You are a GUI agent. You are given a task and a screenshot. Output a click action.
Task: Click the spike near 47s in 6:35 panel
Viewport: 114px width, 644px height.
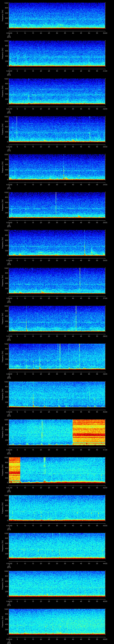[x=85, y=242]
